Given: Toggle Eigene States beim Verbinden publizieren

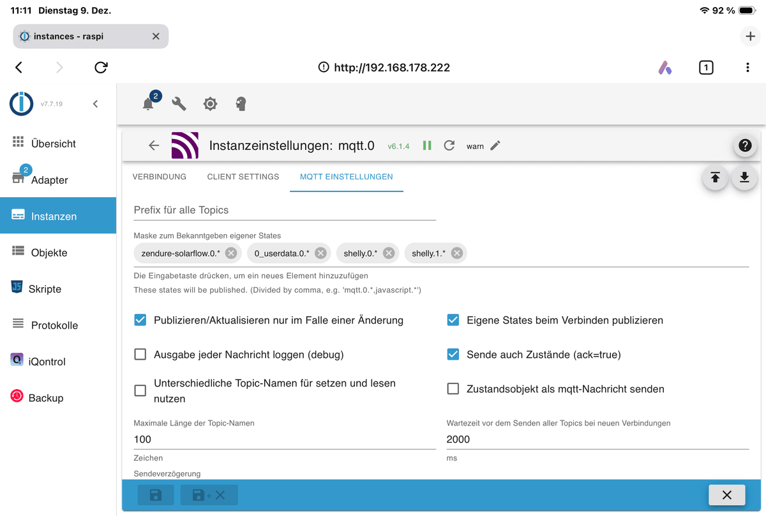Looking at the screenshot, I should pos(453,320).
